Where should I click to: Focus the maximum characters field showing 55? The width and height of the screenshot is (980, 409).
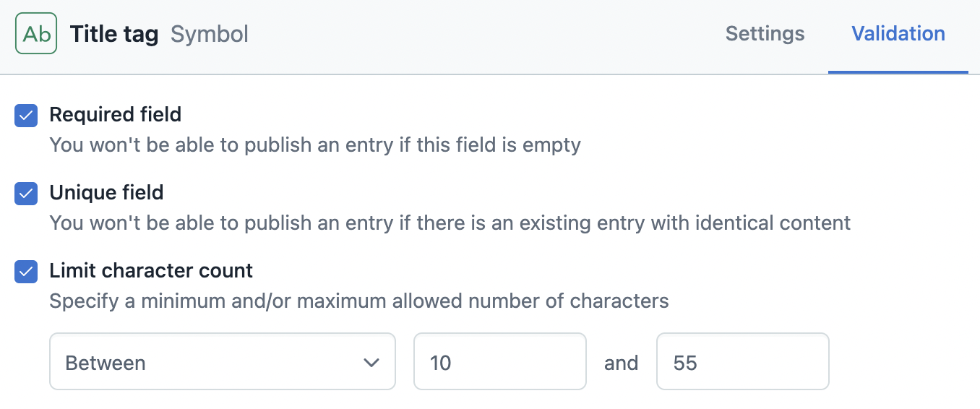pos(742,362)
